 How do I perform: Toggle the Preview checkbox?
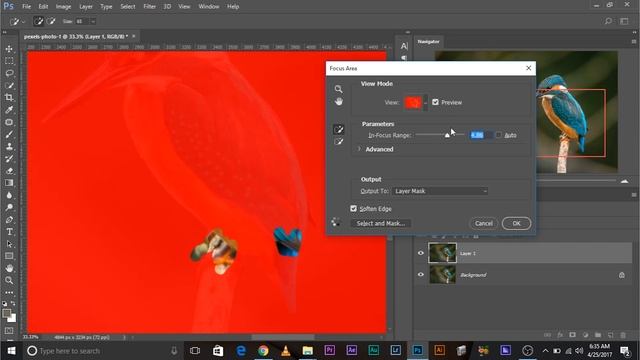pos(436,102)
